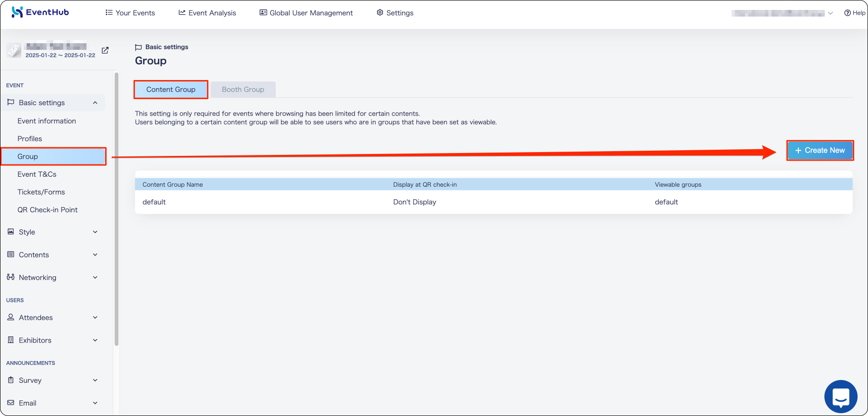The image size is (868, 416).
Task: Click default in Viewable groups column
Action: (666, 202)
